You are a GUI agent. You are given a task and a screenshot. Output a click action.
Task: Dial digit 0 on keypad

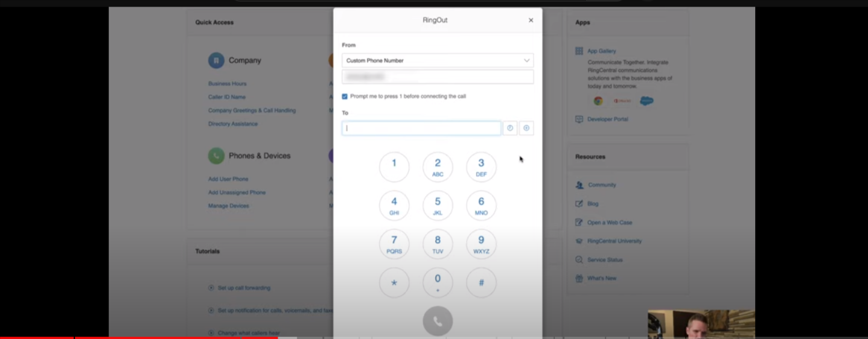click(438, 283)
